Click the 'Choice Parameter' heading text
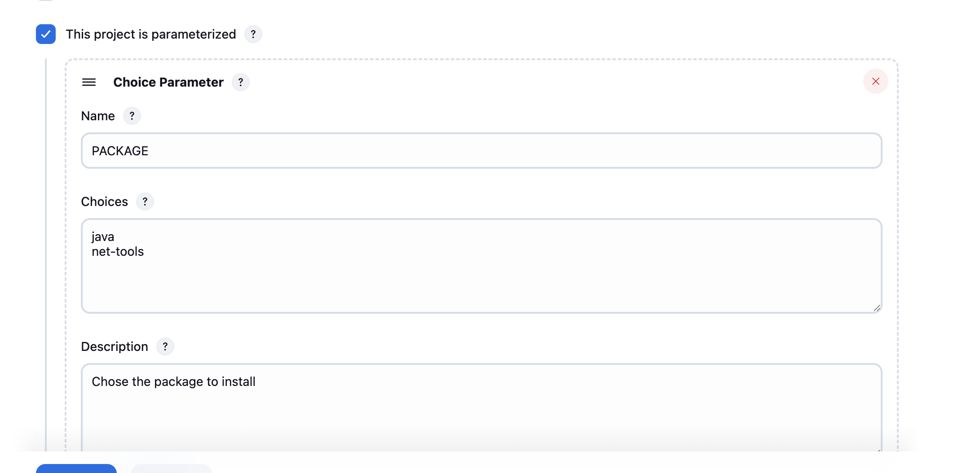 click(168, 82)
